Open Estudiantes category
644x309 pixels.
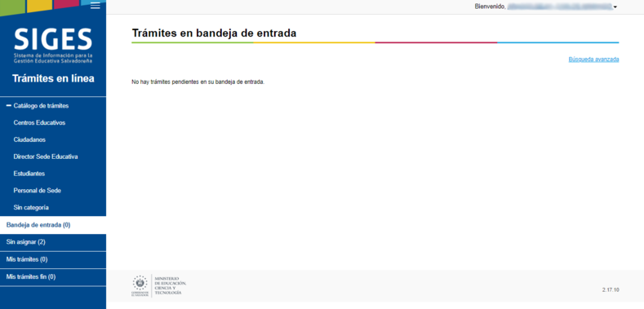pyautogui.click(x=29, y=174)
